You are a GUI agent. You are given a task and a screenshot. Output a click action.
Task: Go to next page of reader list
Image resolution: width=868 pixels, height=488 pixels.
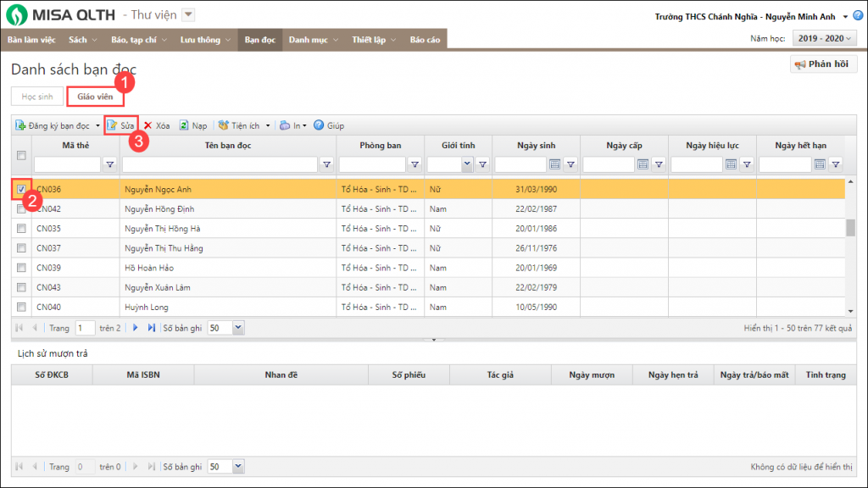pos(135,327)
